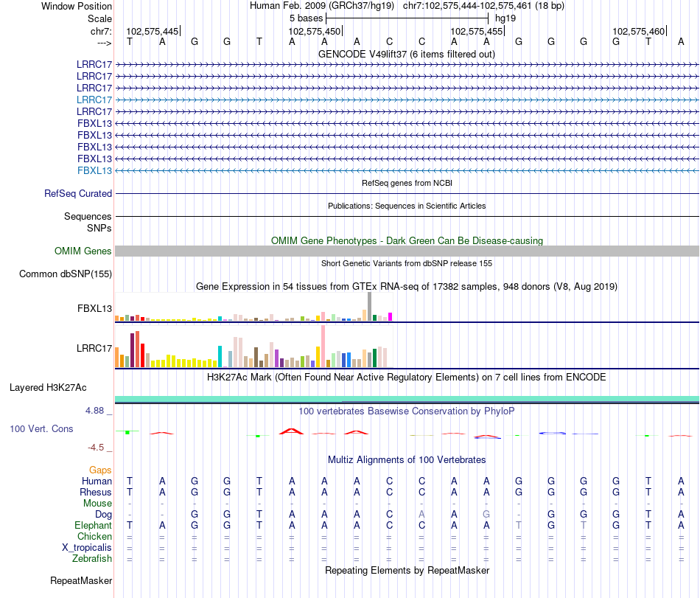The image size is (700, 598).
Task: Open the GENCODE V49lift37 track title
Action: [x=407, y=55]
